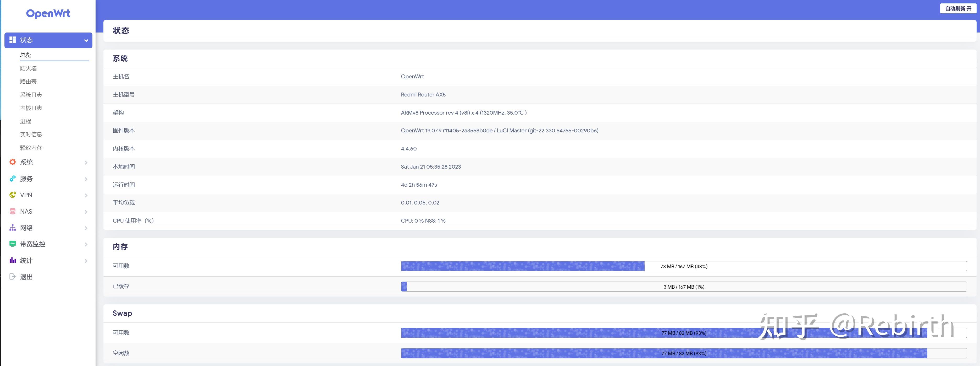
Task: Click the bandwidth monitor icon
Action: click(x=13, y=244)
